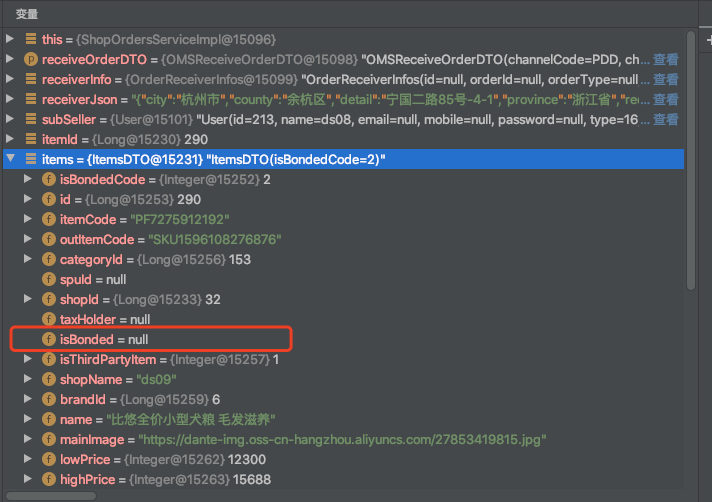Viewport: 712px width, 502px height.
Task: Click 查看 link for receiveOrderDTO value
Action: coord(666,60)
